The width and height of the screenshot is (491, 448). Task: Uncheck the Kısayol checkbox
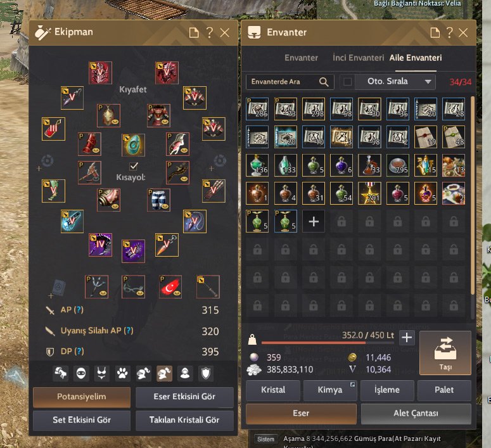pyautogui.click(x=134, y=166)
